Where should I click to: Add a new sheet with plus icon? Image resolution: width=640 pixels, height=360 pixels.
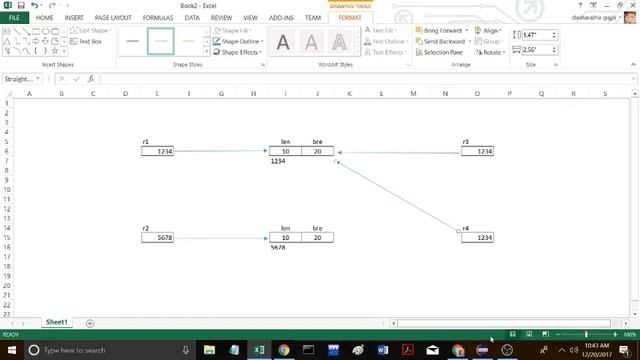click(90, 323)
